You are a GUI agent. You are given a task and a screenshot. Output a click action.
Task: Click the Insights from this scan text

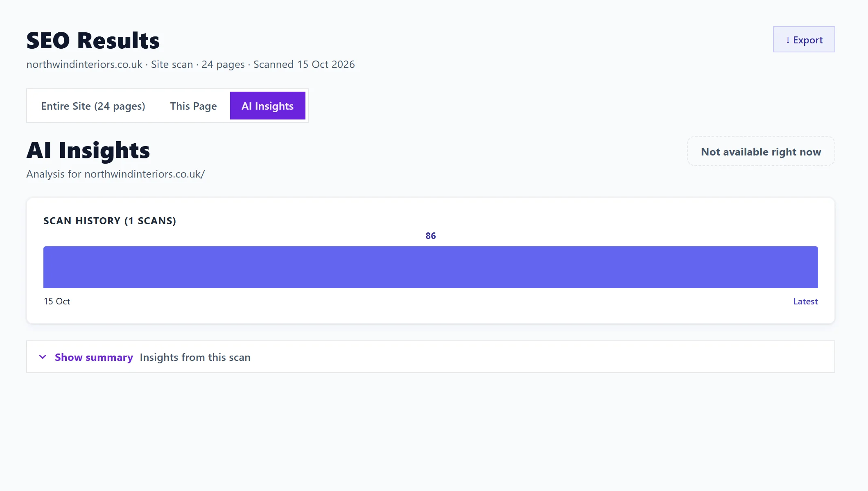coord(195,357)
